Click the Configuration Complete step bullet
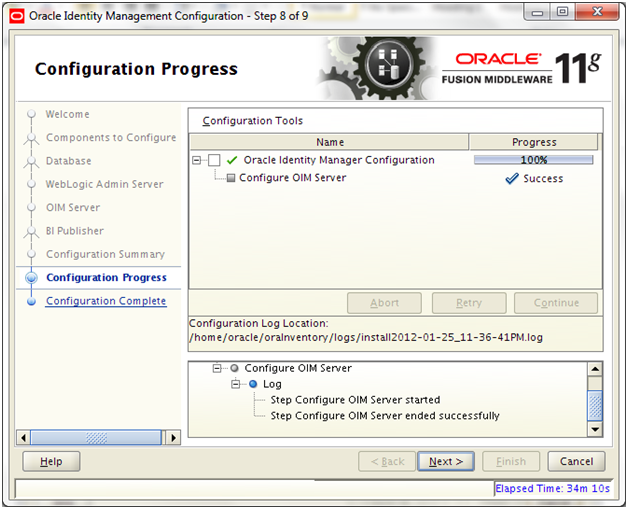The height and width of the screenshot is (509, 628). point(31,301)
